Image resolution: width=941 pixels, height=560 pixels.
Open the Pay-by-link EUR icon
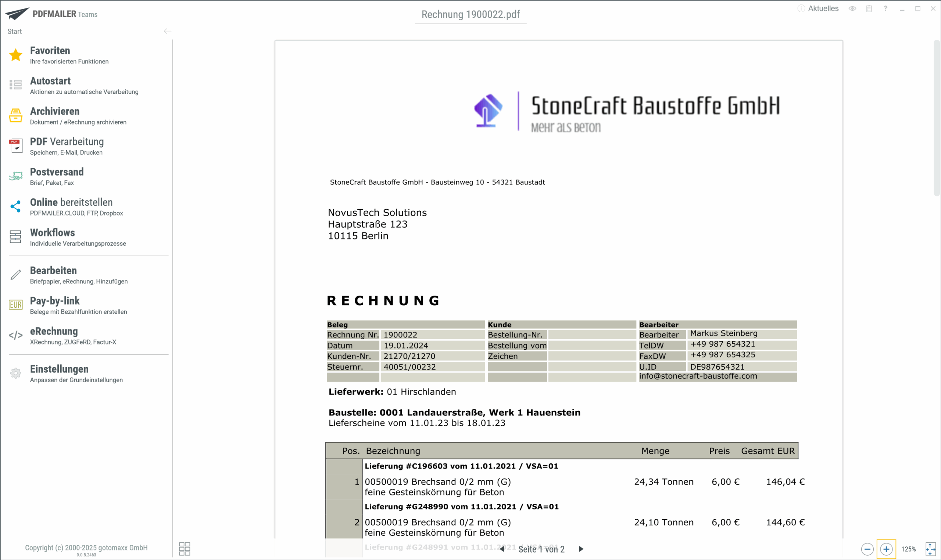click(x=15, y=305)
